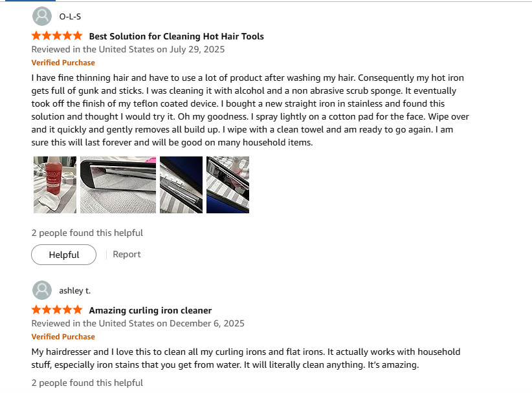Click five-star rating on ashley t. review

(57, 310)
